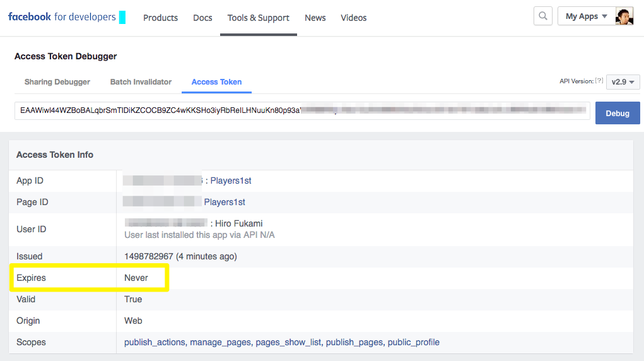Viewport: 644px width, 361px height.
Task: Open the My Apps dropdown
Action: (586, 16)
